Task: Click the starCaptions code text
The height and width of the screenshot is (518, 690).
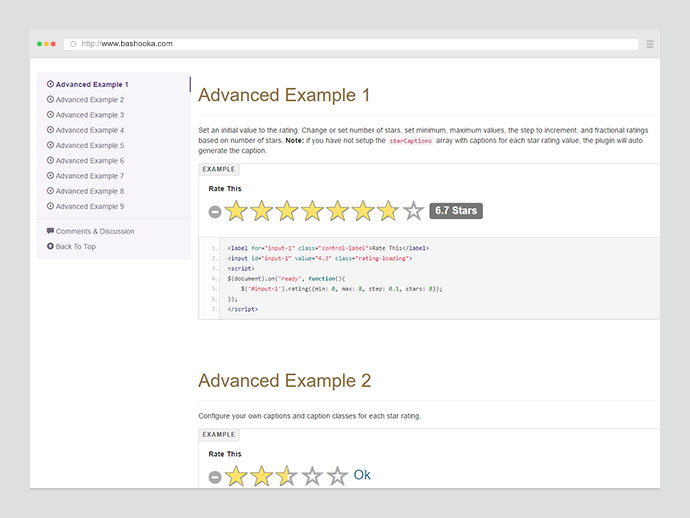Action: point(411,141)
